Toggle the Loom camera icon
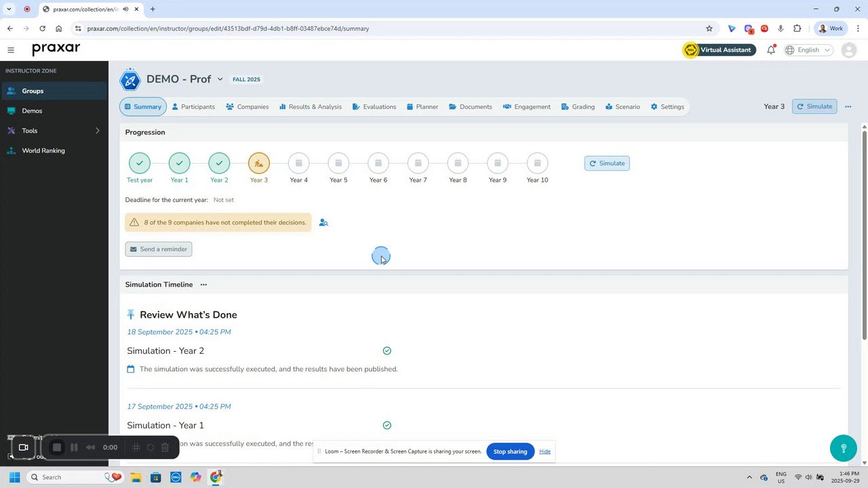 click(23, 447)
